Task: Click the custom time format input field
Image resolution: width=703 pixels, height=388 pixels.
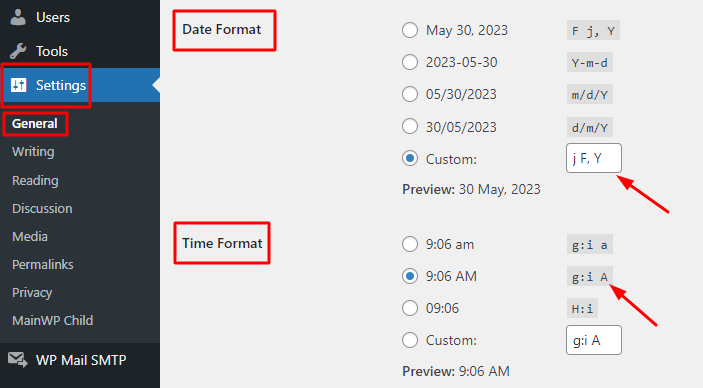Action: pos(594,340)
